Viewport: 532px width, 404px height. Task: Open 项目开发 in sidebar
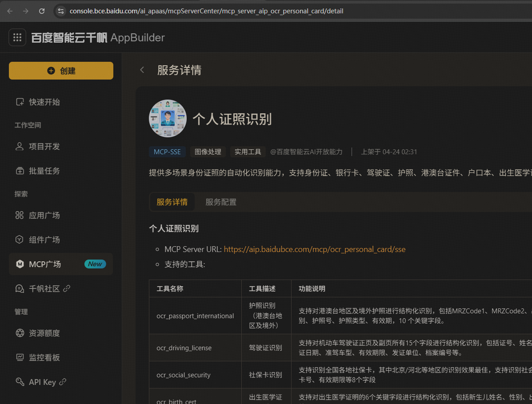[x=61, y=146]
